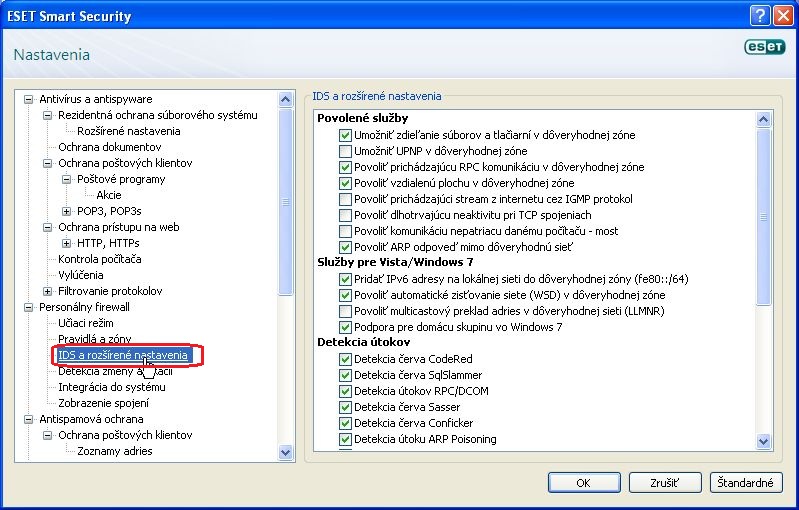
Task: Collapse the Personálny firewall node
Action: point(29,307)
